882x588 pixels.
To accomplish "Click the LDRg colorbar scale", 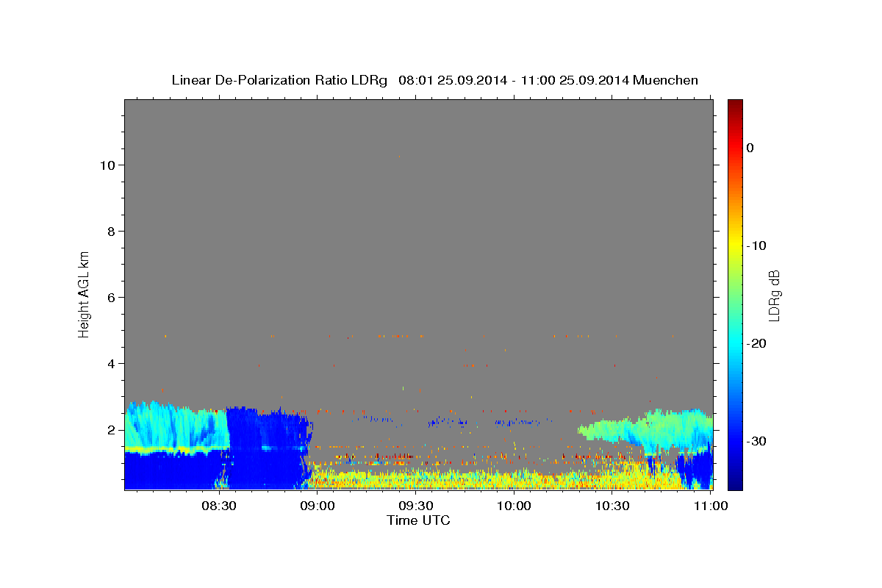I will tap(735, 295).
